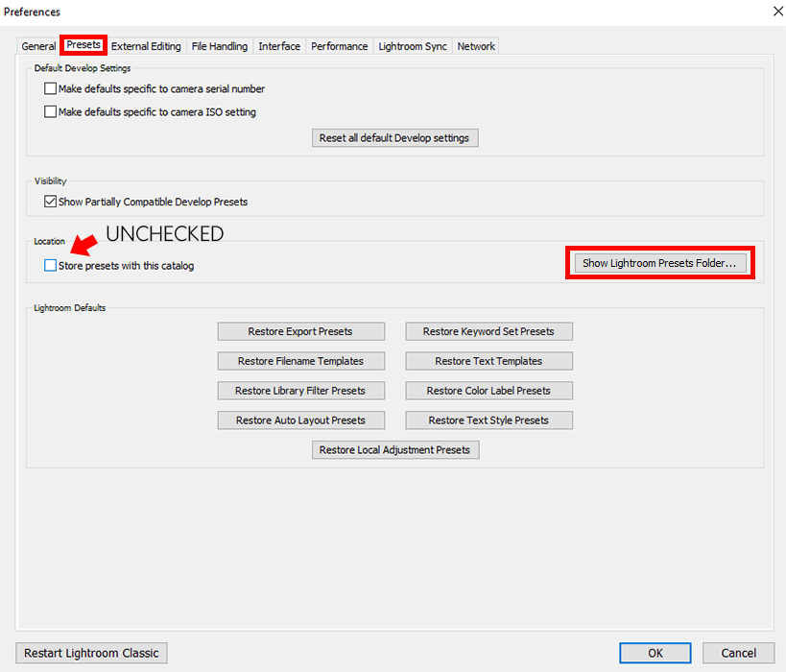This screenshot has height=672, width=786.
Task: Toggle Store presets with this catalog
Action: click(51, 266)
